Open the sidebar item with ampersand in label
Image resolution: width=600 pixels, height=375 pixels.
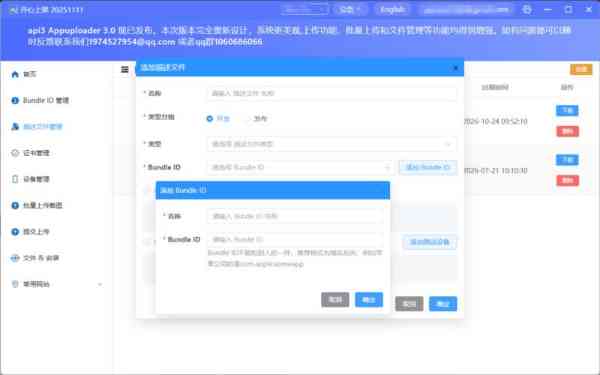point(41,258)
